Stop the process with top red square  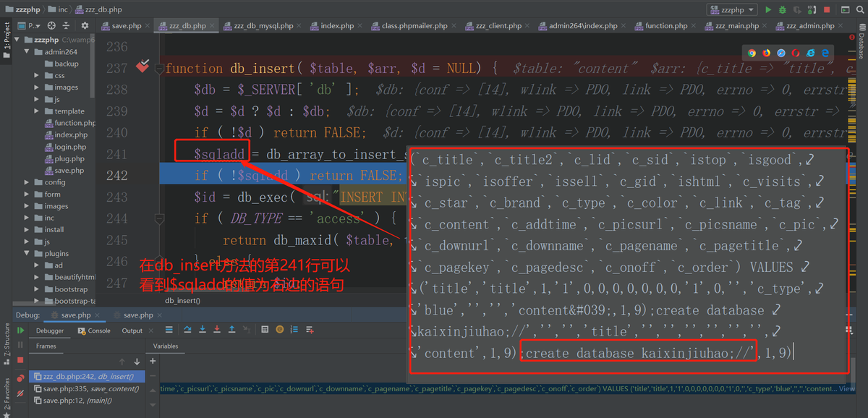pyautogui.click(x=826, y=9)
